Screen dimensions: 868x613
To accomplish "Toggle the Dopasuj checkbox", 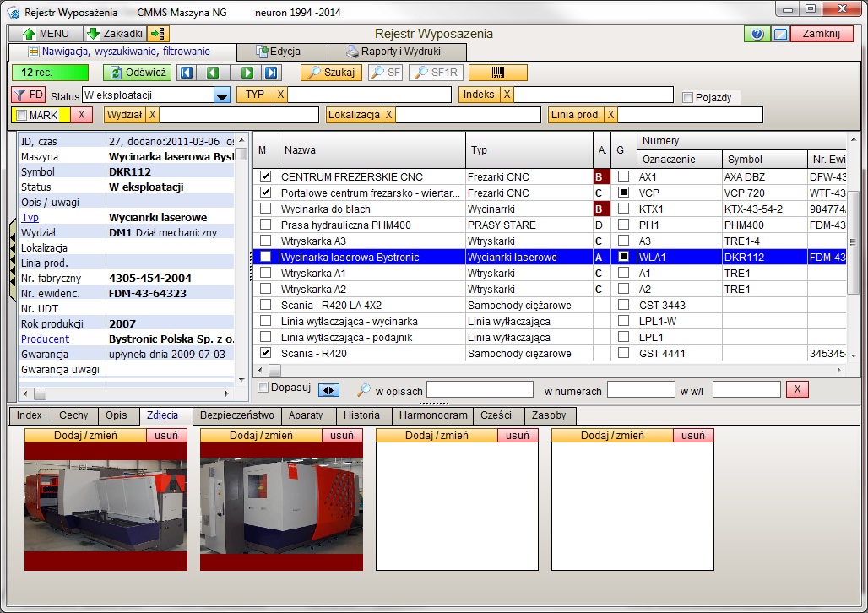I will click(263, 388).
